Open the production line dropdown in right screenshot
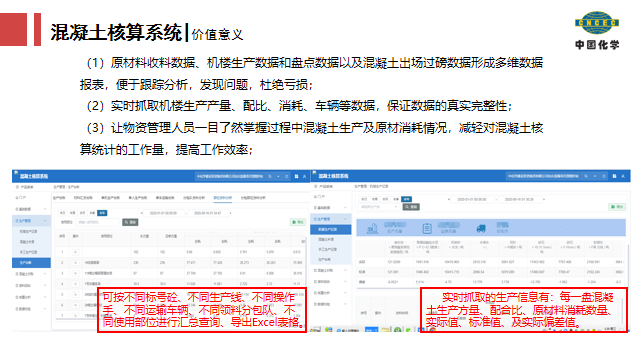This screenshot has height=360, width=640. coord(378,207)
